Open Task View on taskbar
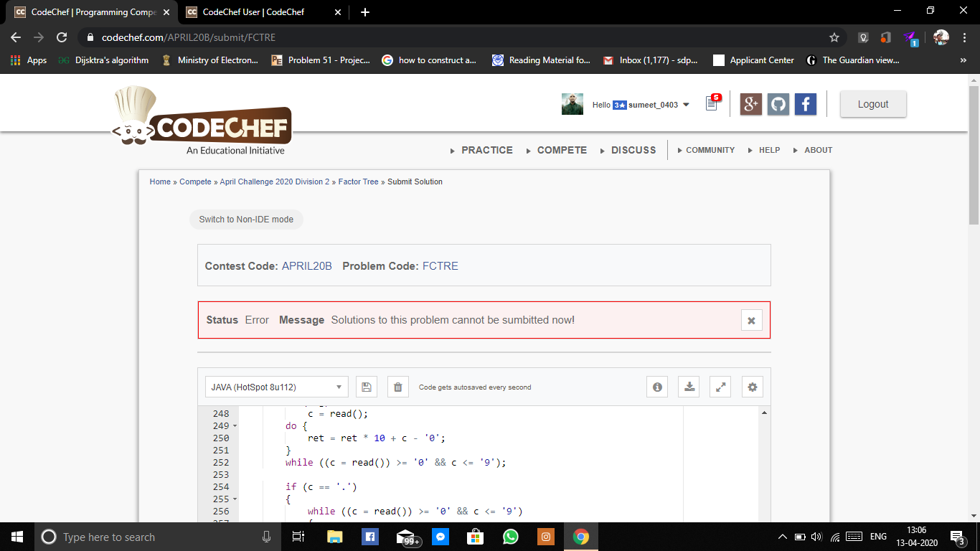 (x=299, y=537)
